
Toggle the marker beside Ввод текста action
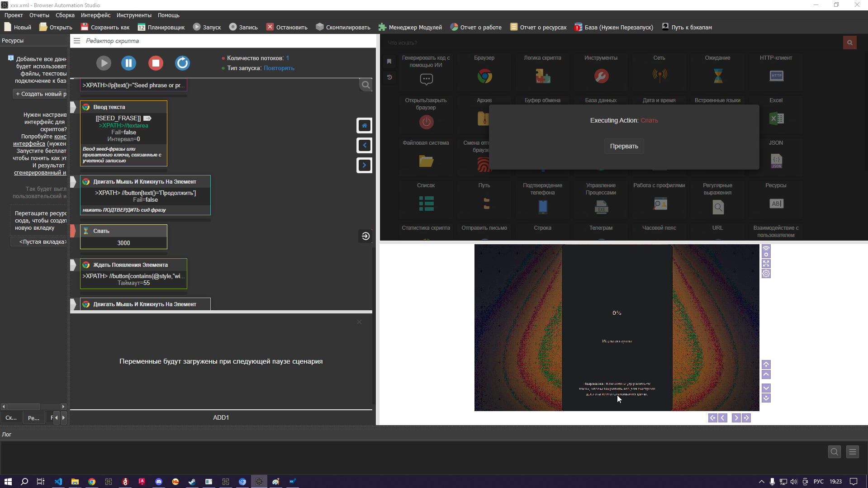pos(73,107)
